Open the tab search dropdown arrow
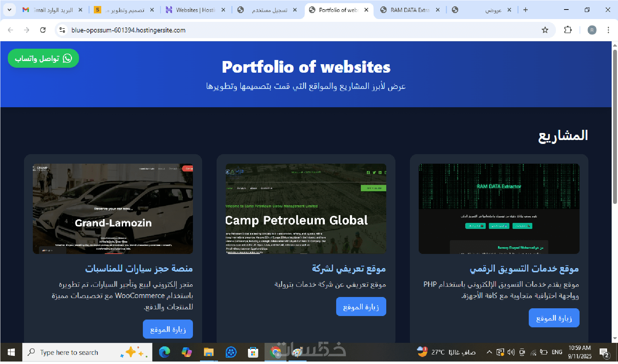The width and height of the screenshot is (618, 364). click(x=9, y=10)
